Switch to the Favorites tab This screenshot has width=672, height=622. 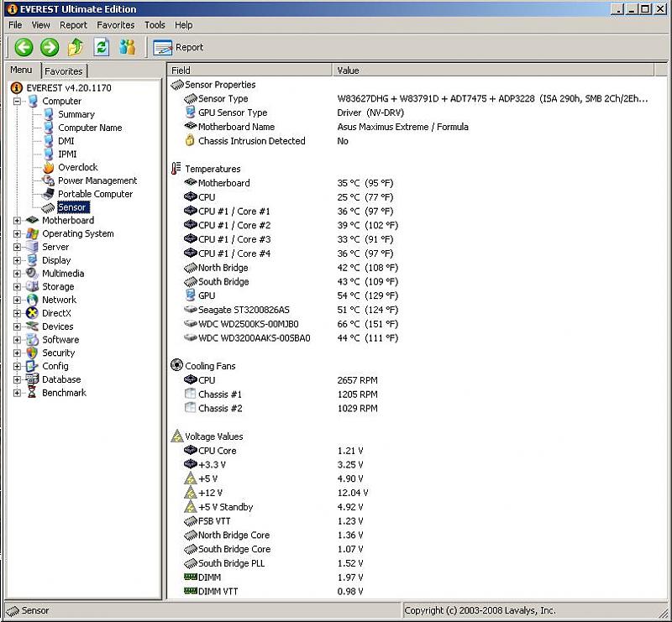coord(64,71)
